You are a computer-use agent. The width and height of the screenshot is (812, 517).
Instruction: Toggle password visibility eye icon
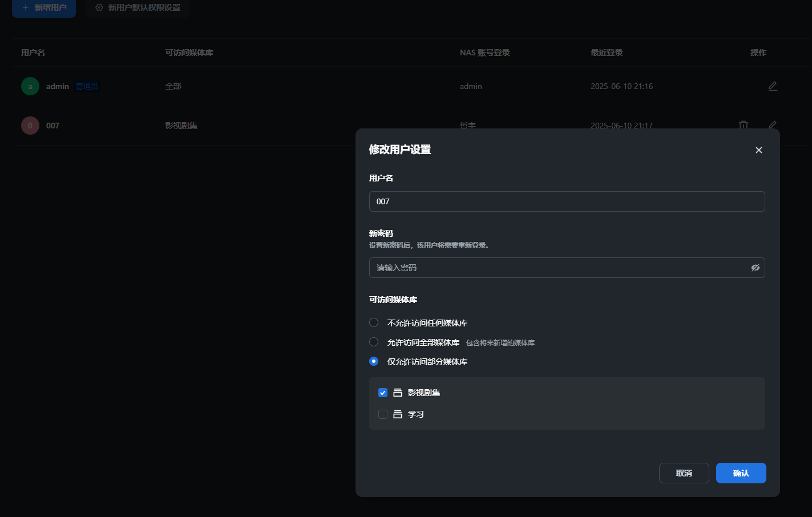point(755,268)
